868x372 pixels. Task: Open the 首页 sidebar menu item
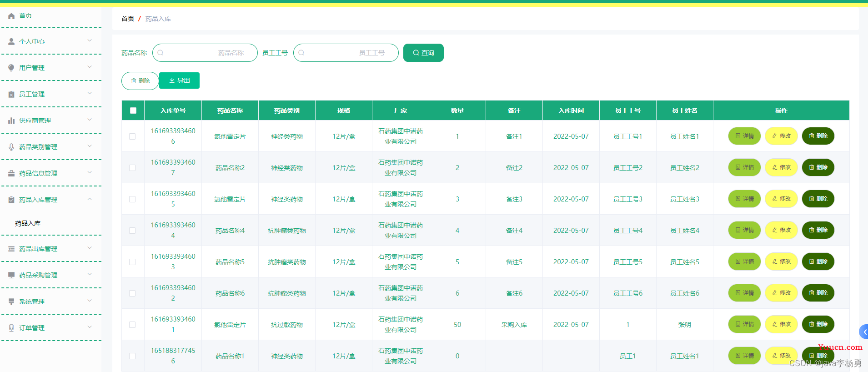51,15
